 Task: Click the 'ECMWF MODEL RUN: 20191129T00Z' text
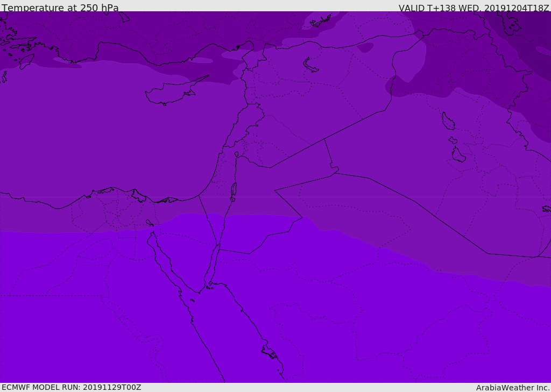point(72,387)
